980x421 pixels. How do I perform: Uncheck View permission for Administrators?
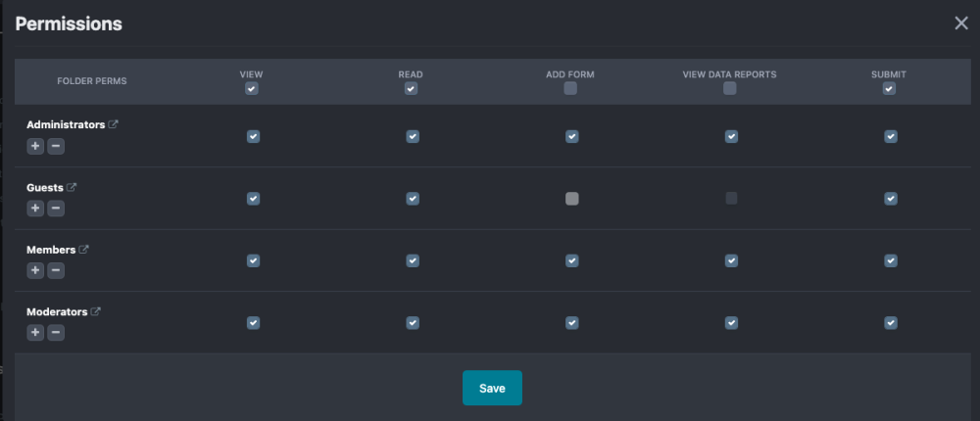pyautogui.click(x=253, y=136)
